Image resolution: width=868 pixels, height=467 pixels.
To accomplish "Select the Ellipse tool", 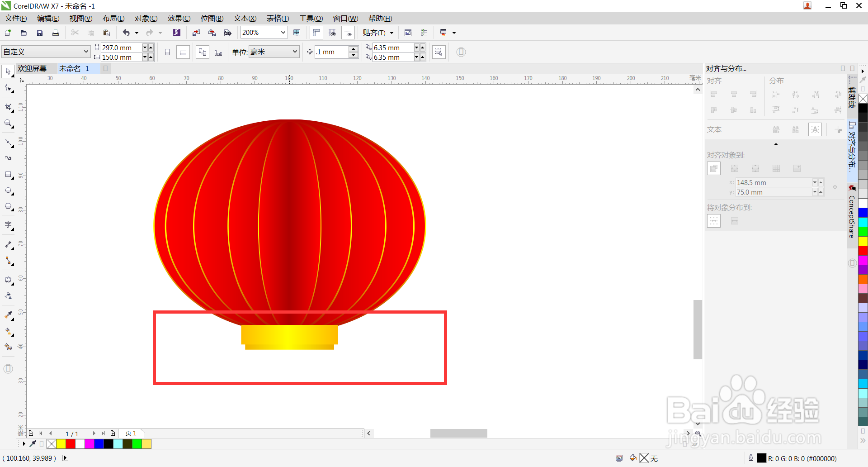I will pyautogui.click(x=8, y=191).
